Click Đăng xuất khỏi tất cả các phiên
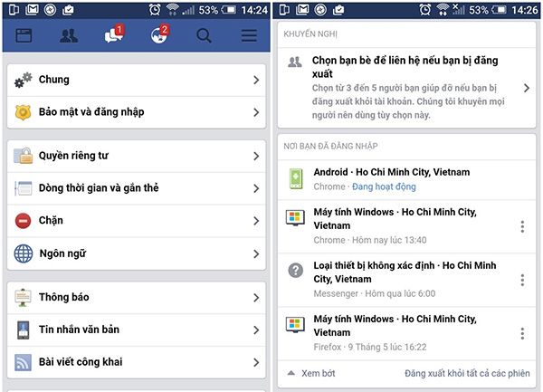 (x=467, y=373)
